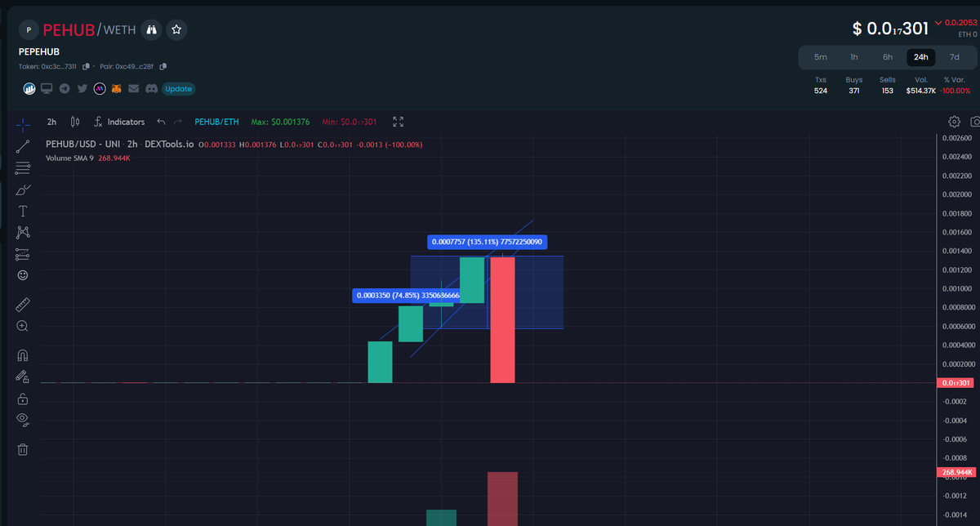Image resolution: width=980 pixels, height=526 pixels.
Task: Open the 2h chart interval dropdown
Action: pos(51,122)
